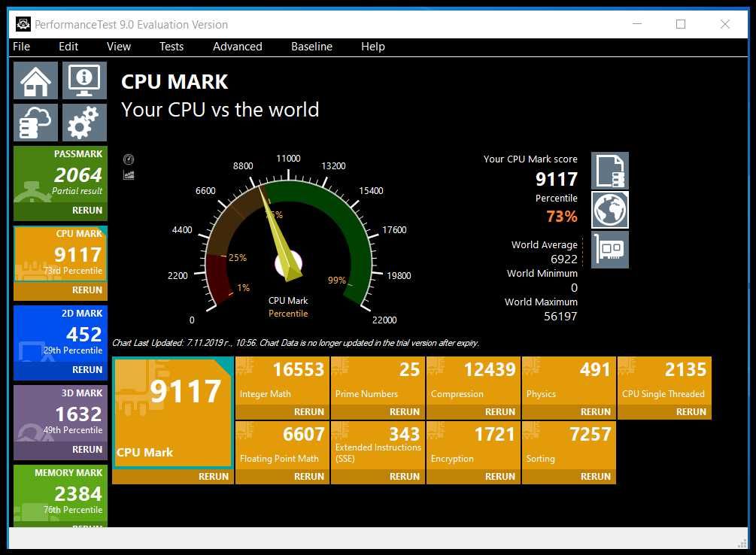
Task: Click the 'Your CPU vs the world' heading
Action: coord(220,110)
